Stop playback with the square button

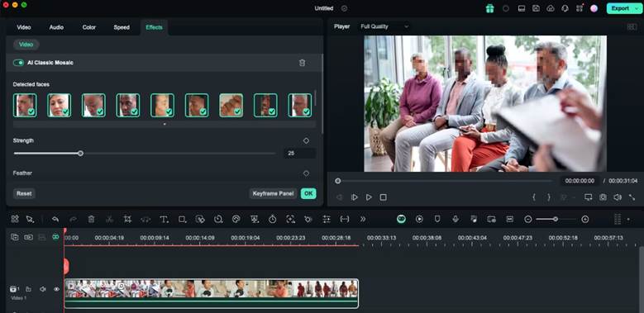tap(384, 197)
